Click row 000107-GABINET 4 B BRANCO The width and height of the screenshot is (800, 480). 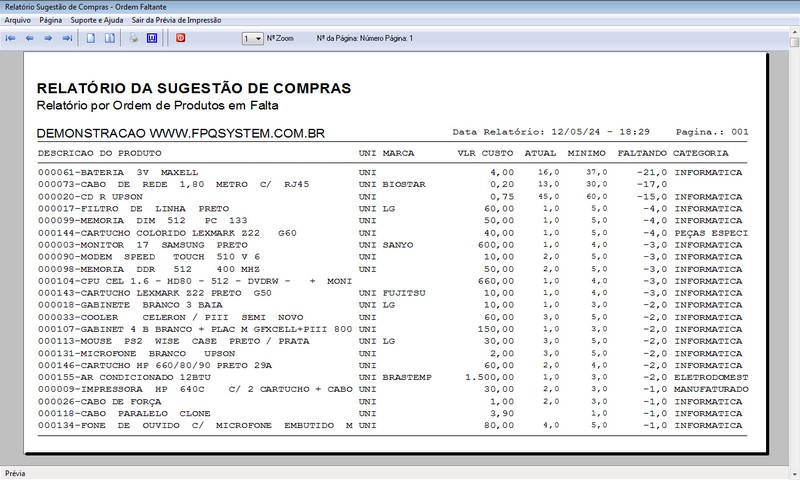coord(392,330)
